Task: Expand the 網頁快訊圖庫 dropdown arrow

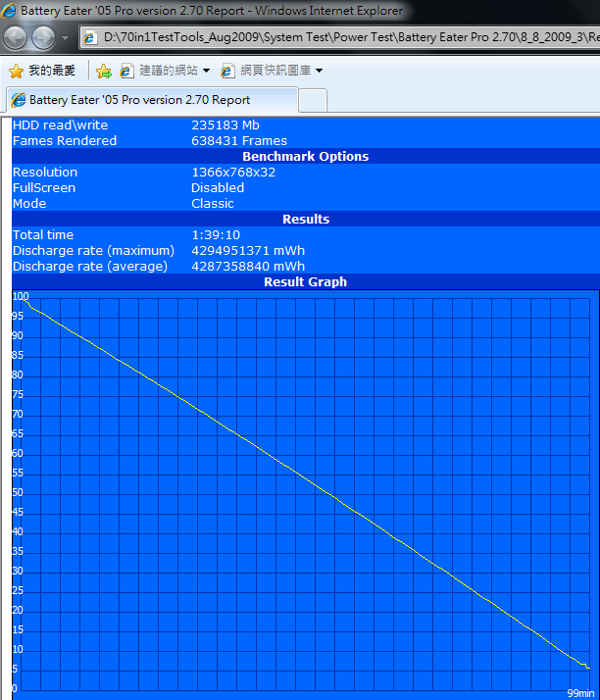Action: [x=319, y=71]
